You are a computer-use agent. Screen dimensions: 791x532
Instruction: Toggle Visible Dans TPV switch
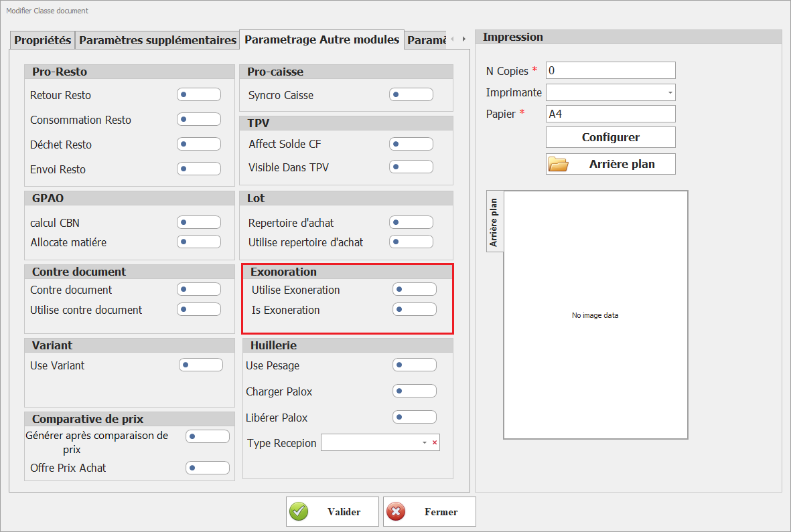pyautogui.click(x=411, y=167)
